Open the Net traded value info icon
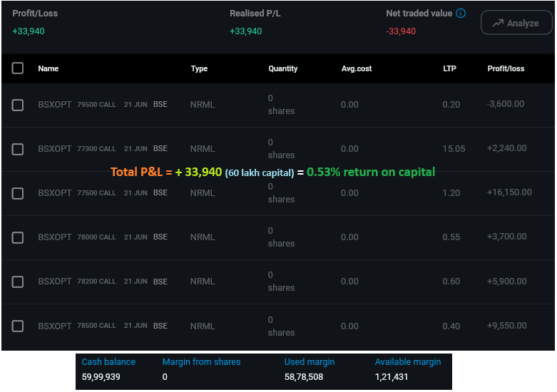Image resolution: width=557 pixels, height=392 pixels. pyautogui.click(x=461, y=14)
